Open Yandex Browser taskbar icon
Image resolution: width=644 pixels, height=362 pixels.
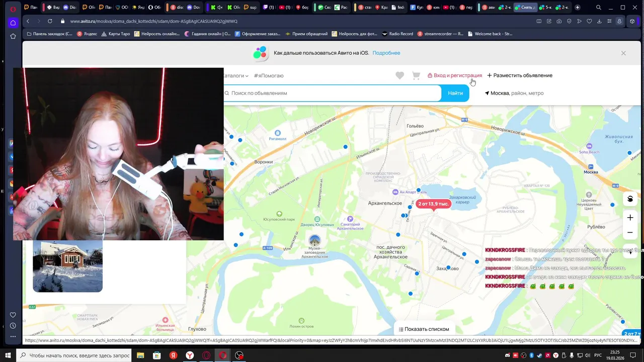click(x=190, y=355)
